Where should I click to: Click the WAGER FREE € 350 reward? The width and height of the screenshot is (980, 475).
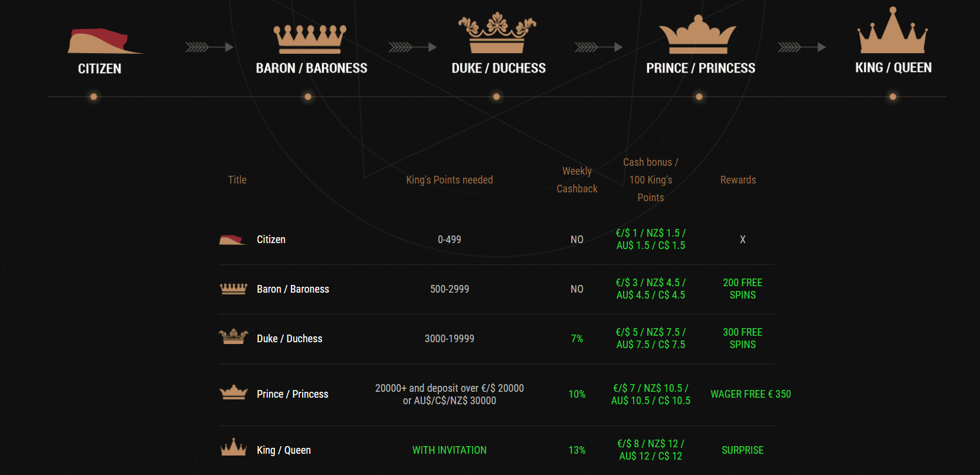(x=750, y=394)
